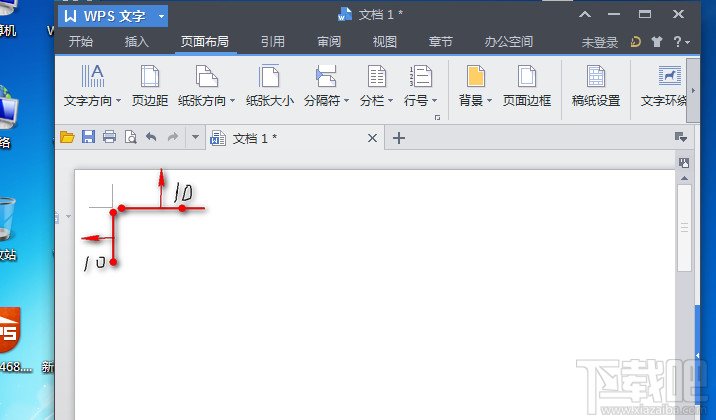Select the Paper Orientation (纸张方向) icon
Viewport: 716px width, 420px height.
(206, 76)
